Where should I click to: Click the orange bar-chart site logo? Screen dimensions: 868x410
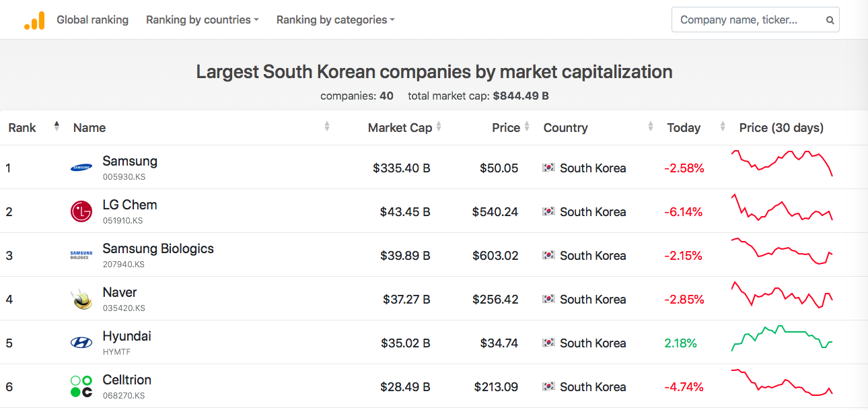point(34,20)
